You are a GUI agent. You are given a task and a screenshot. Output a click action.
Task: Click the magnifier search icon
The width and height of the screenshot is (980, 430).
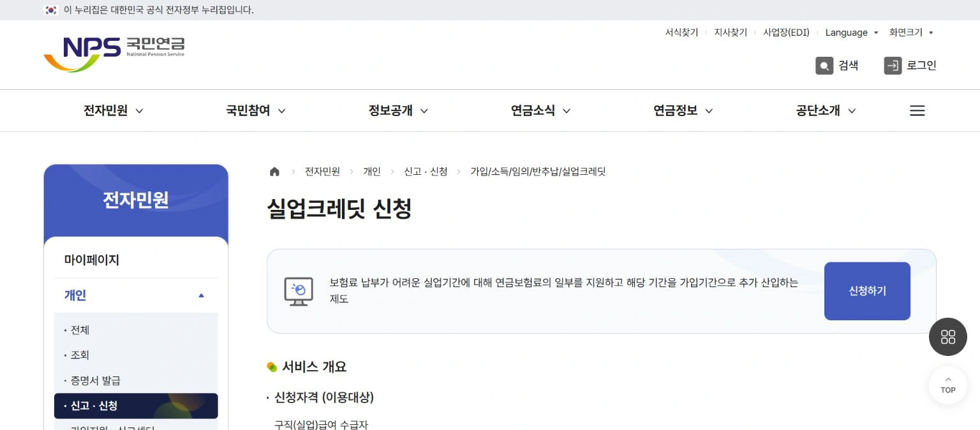click(x=824, y=66)
